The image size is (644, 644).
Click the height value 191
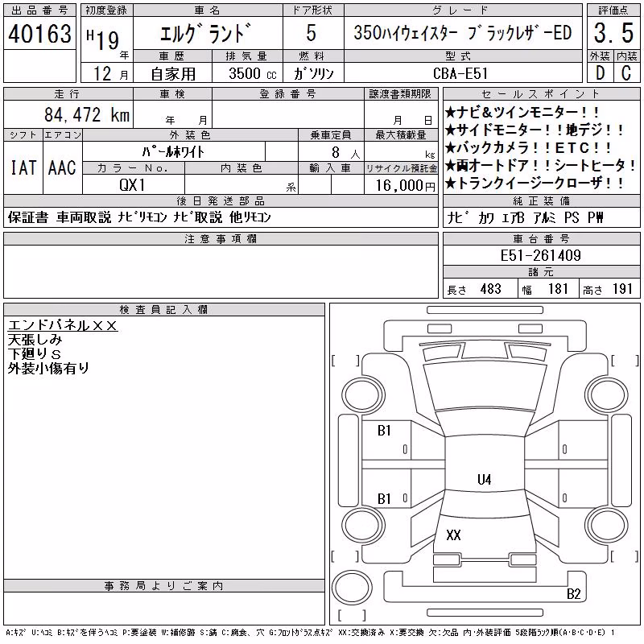[622, 289]
